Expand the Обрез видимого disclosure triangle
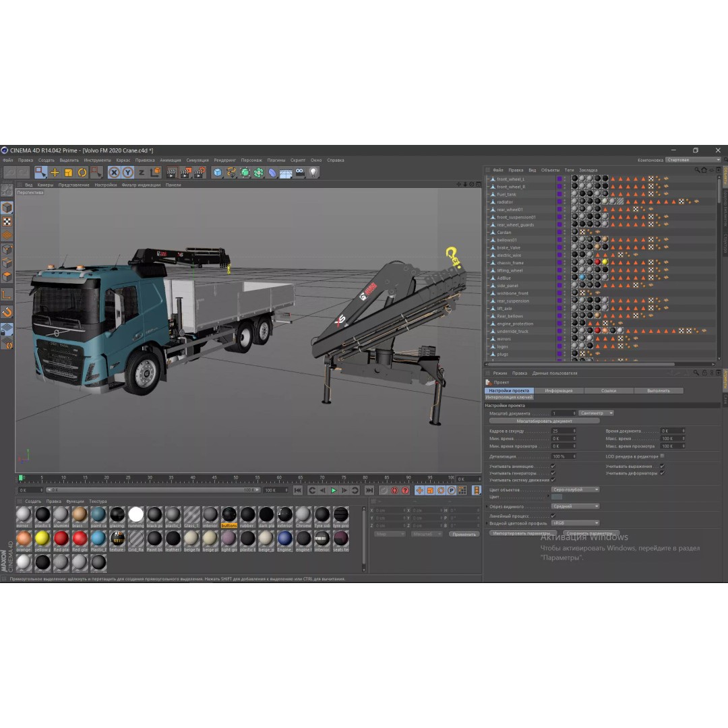Image resolution: width=728 pixels, height=728 pixels. coord(487,506)
